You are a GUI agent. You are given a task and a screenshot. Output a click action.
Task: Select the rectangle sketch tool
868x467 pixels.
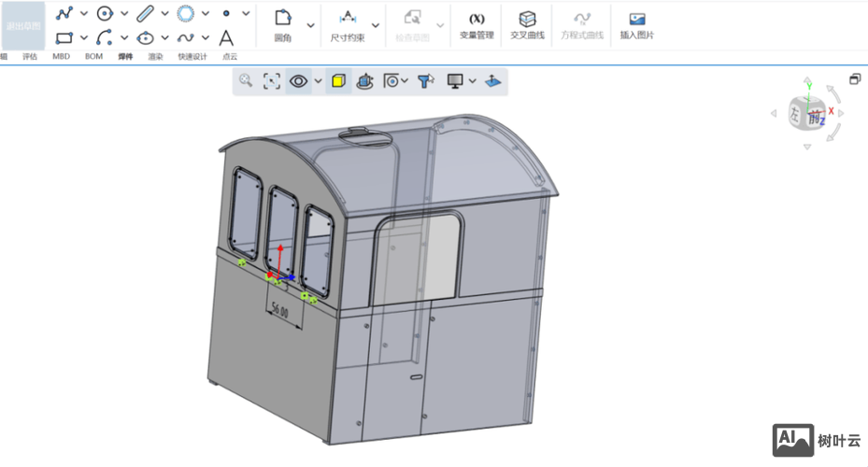pos(64,38)
